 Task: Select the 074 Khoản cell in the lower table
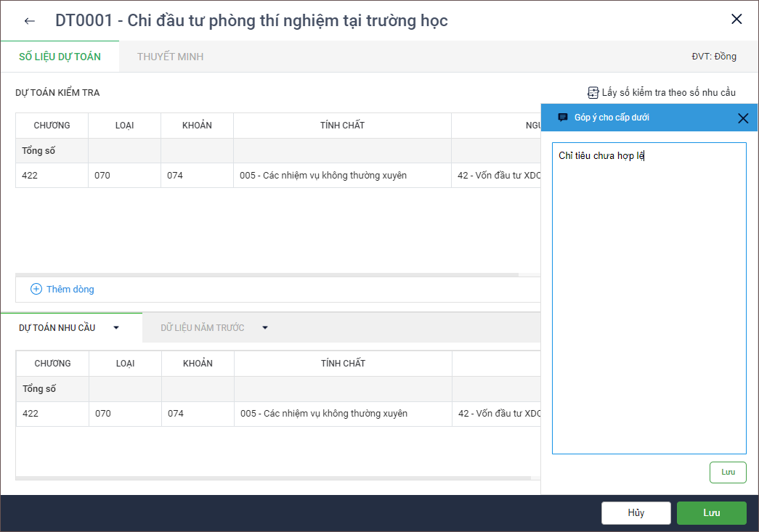(x=198, y=414)
